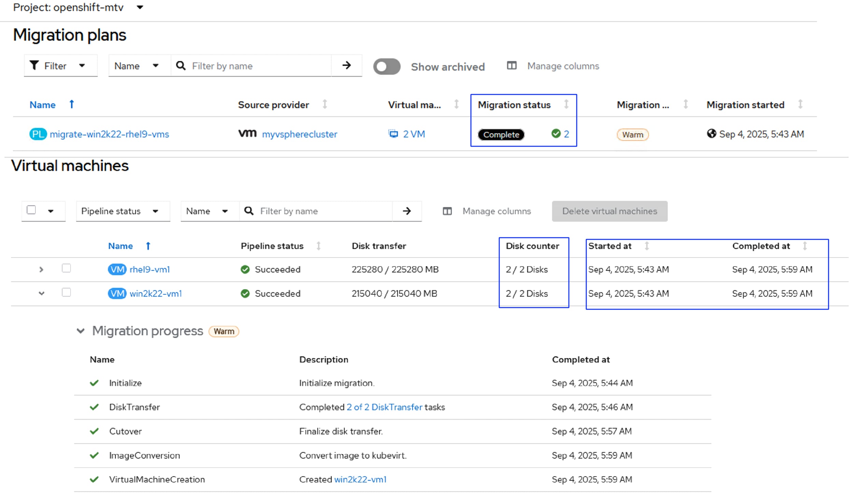Image resolution: width=862 pixels, height=504 pixels.
Task: Click the Manage columns icon for Migration plans
Action: tap(512, 66)
